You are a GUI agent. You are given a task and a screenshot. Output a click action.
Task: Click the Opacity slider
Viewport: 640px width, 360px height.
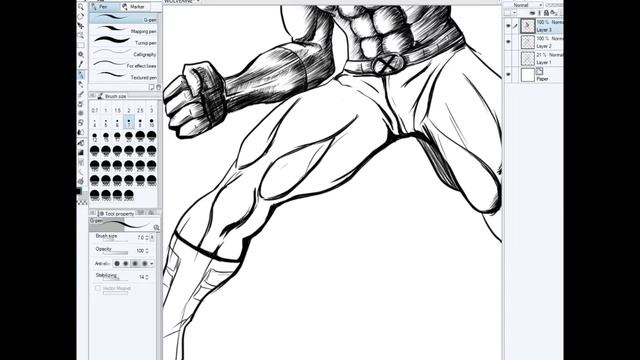[x=116, y=253]
